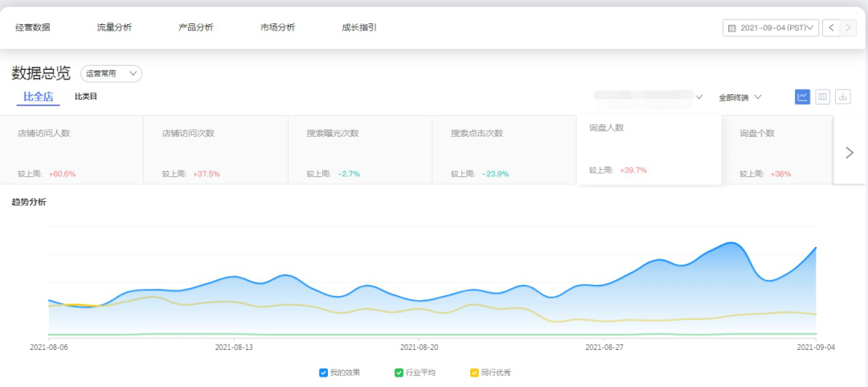Click the 2021-09-04 axis label
Viewport: 868px width, 387px height.
click(816, 347)
